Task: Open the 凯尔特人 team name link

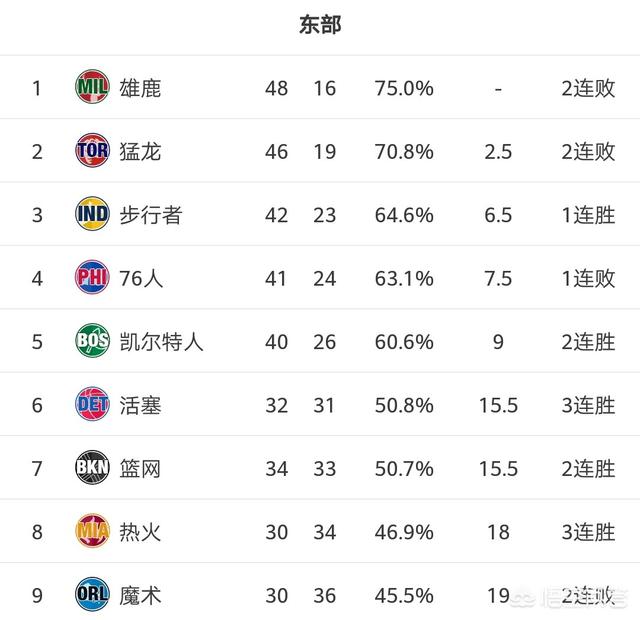Action: (x=162, y=342)
